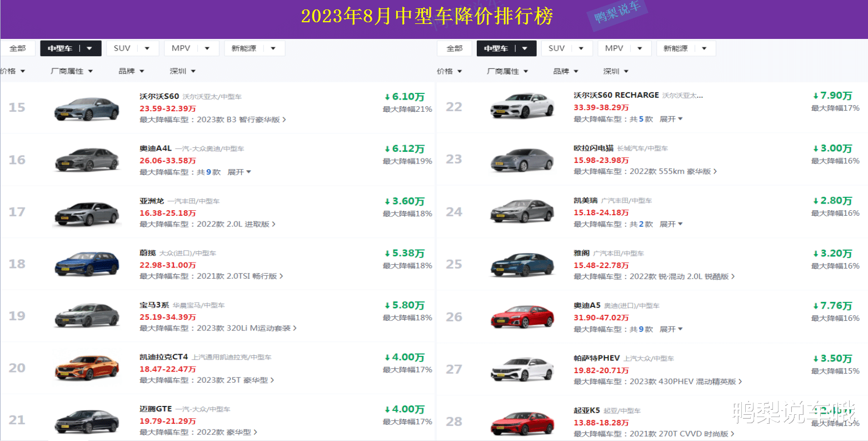
Task: Open the orange 凯迪拉克CT4 car image
Action: point(87,368)
